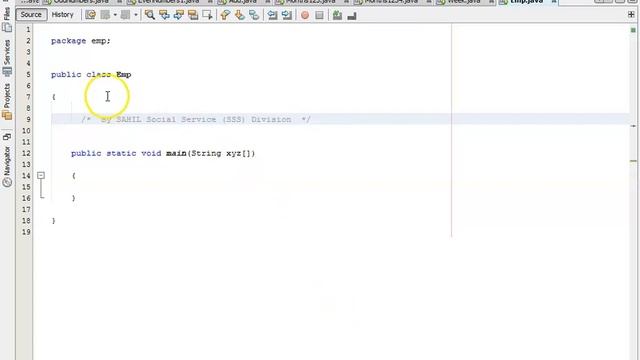
Task: Click the word 'public' on line 5
Action: click(x=66, y=75)
